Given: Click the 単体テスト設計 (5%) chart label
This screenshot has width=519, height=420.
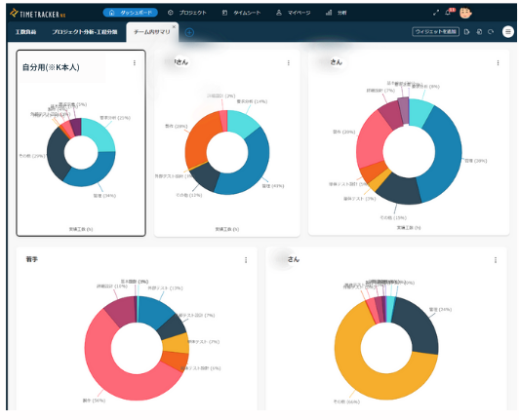Looking at the screenshot, I should (349, 184).
